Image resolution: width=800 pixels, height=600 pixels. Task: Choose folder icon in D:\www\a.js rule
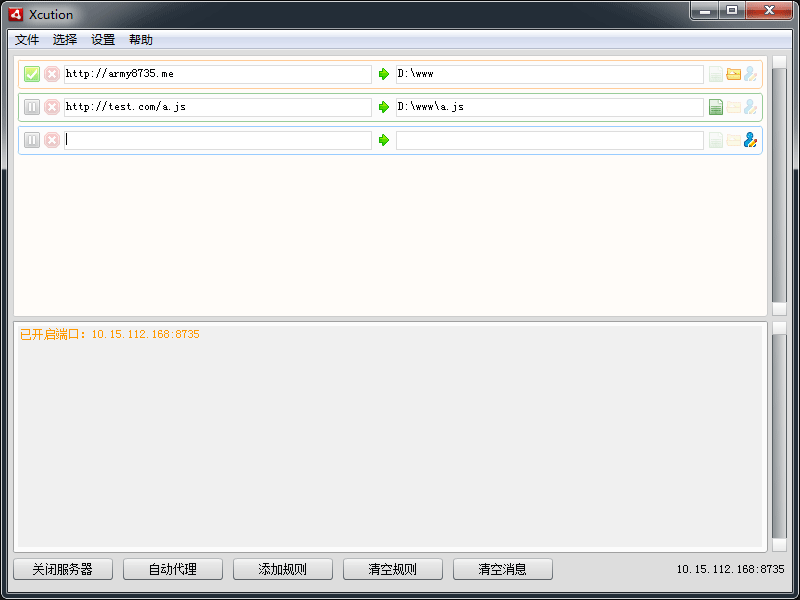point(733,107)
